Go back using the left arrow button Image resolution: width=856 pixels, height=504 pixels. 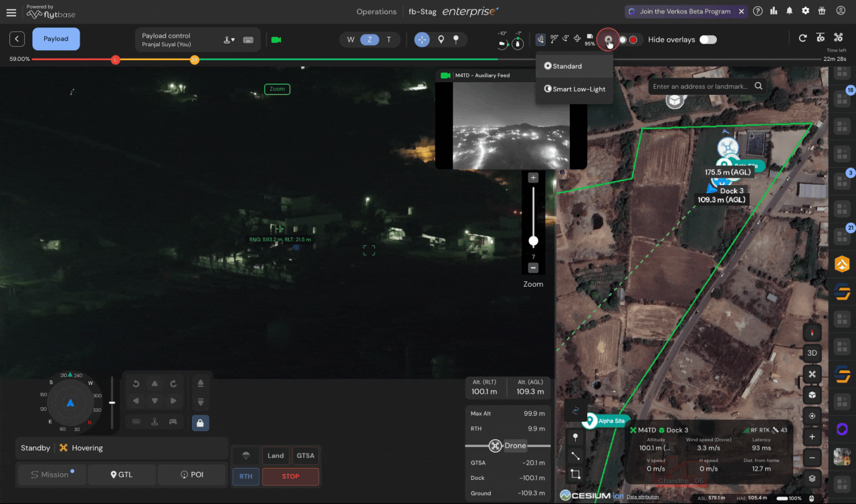coord(17,39)
